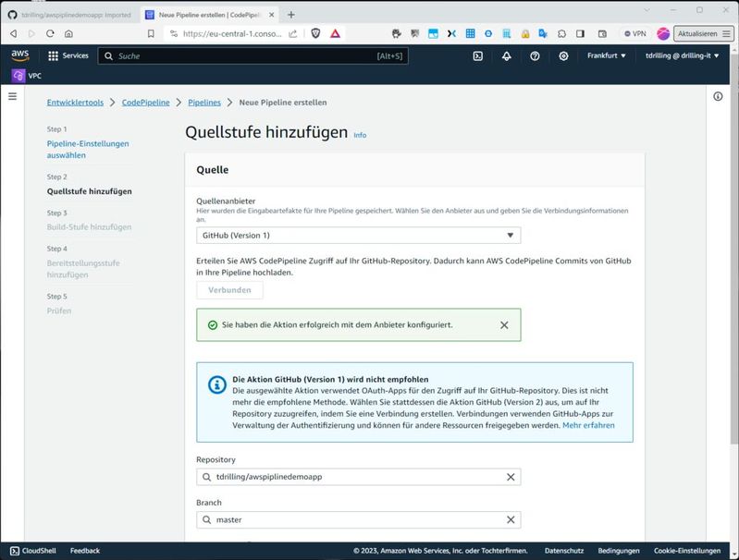739x560 pixels.
Task: Go to Pipelines breadcrumb
Action: click(x=204, y=103)
